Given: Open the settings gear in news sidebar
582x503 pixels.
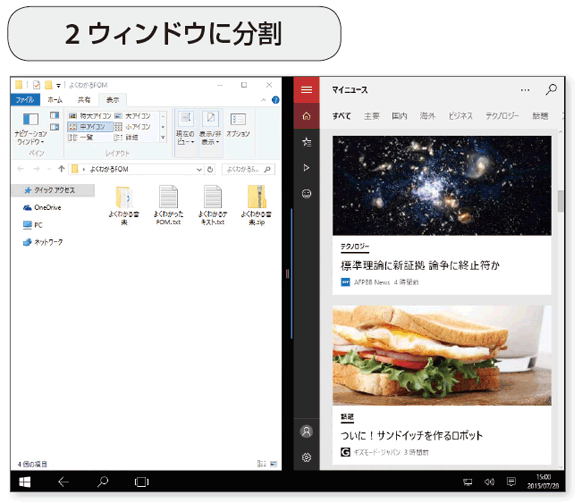Looking at the screenshot, I should (x=306, y=457).
